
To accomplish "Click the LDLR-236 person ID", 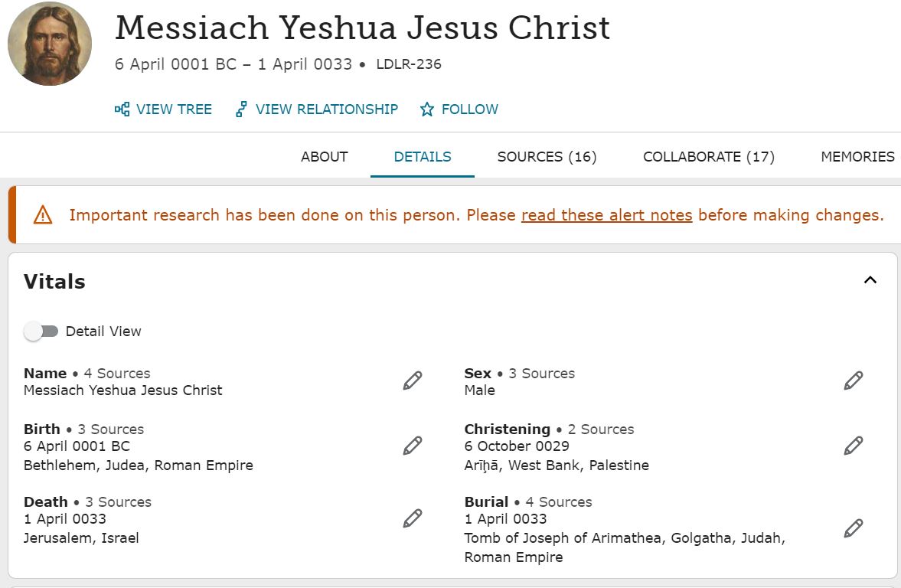I will point(409,64).
